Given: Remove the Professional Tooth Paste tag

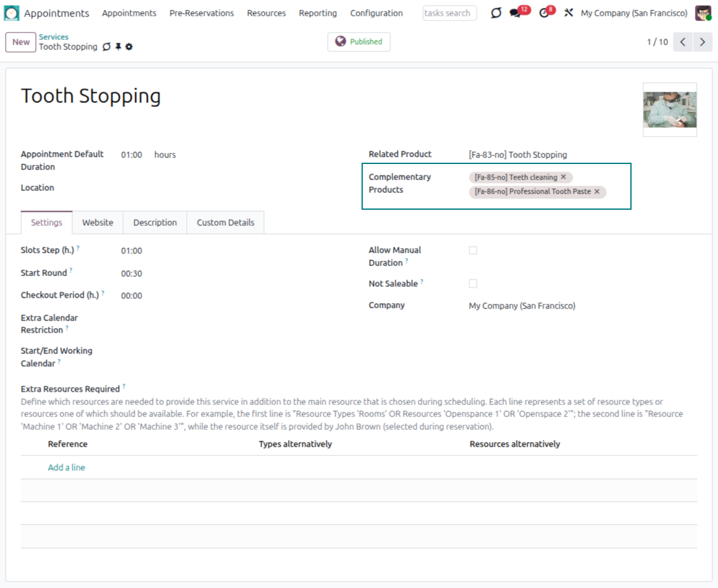Looking at the screenshot, I should [597, 191].
